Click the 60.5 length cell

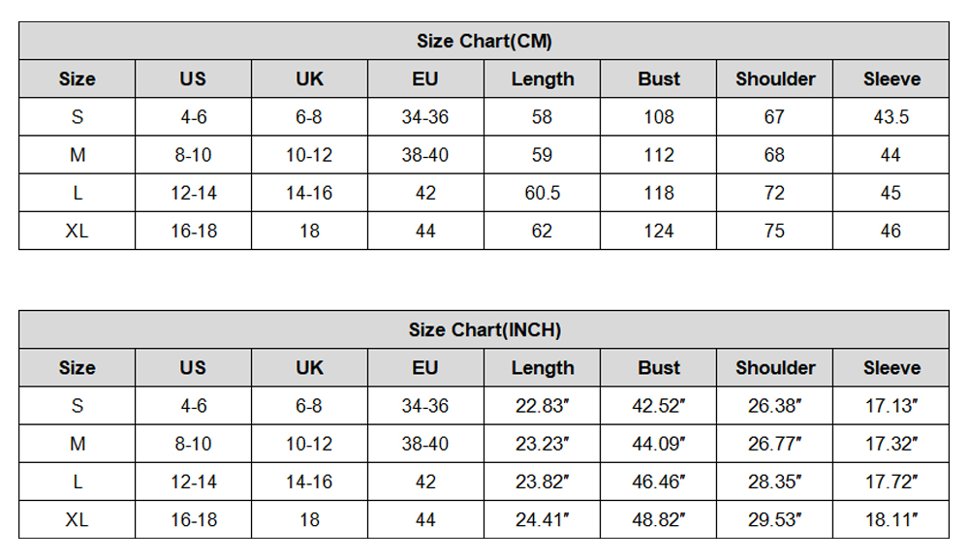pyautogui.click(x=543, y=193)
